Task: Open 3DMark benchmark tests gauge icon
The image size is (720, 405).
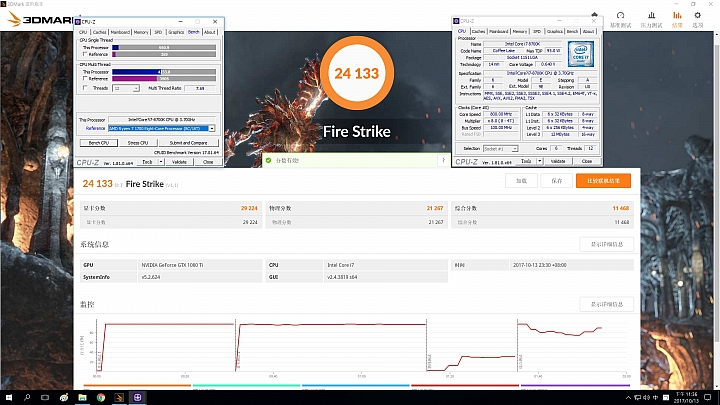Action: point(620,16)
